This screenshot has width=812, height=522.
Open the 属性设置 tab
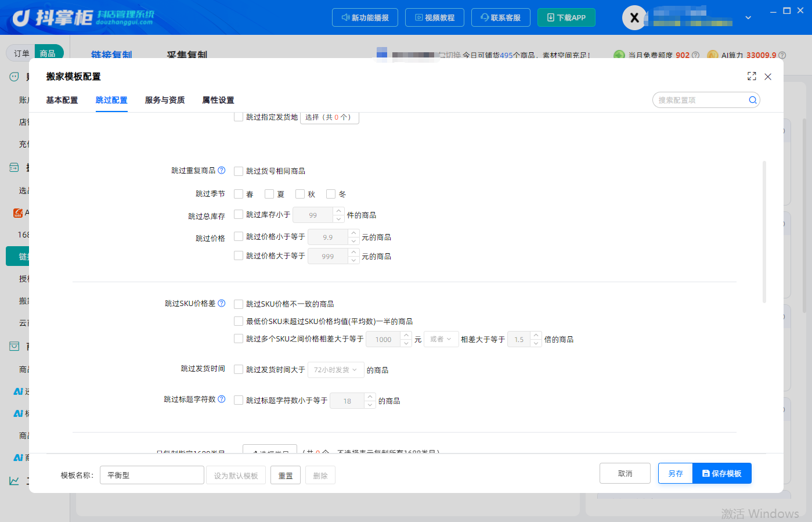(x=218, y=100)
